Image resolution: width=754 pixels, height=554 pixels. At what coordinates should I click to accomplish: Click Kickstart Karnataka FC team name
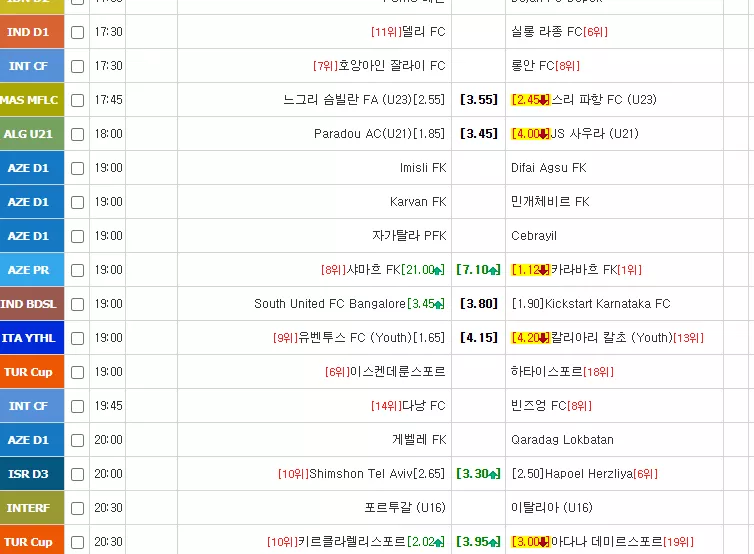tap(607, 304)
